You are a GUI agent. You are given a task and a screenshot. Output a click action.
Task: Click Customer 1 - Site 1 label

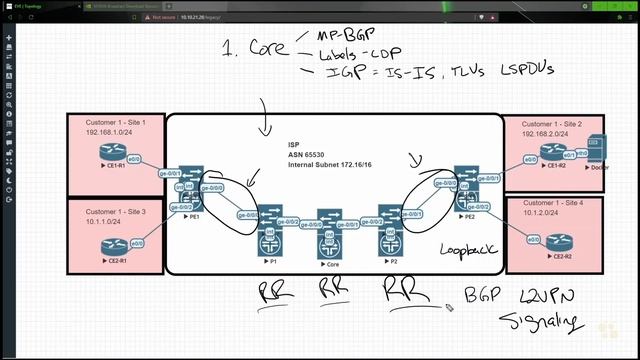pyautogui.click(x=116, y=122)
